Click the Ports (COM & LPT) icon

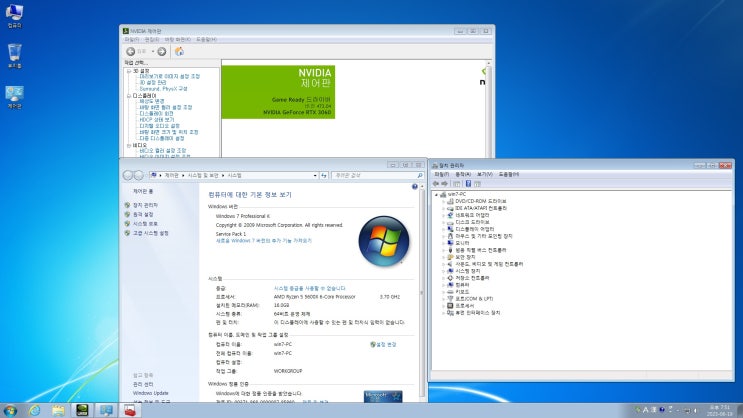pyautogui.click(x=450, y=299)
